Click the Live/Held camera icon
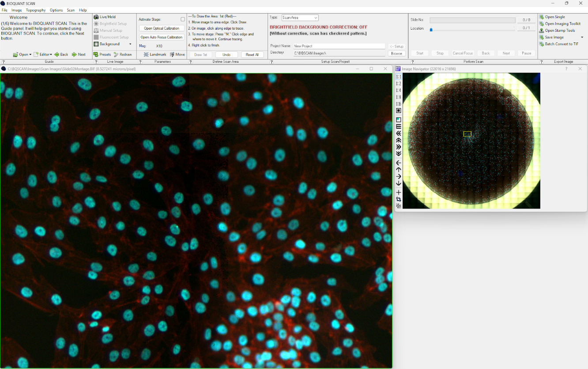Image resolution: width=588 pixels, height=369 pixels. click(x=96, y=17)
